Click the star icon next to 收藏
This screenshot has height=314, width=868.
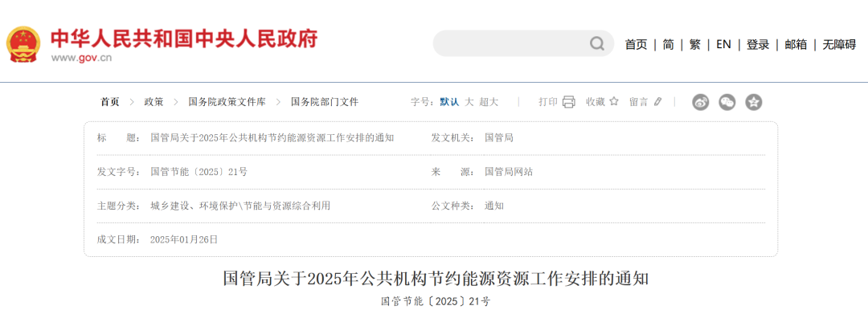613,101
